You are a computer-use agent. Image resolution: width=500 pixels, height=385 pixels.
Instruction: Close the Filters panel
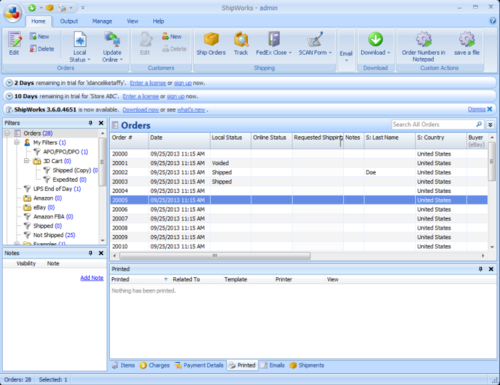click(x=101, y=123)
